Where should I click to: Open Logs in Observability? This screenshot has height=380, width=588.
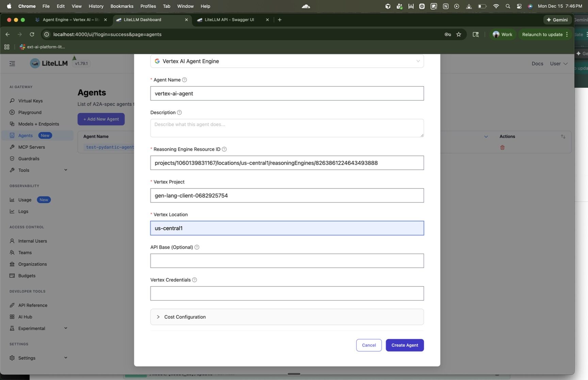click(23, 211)
